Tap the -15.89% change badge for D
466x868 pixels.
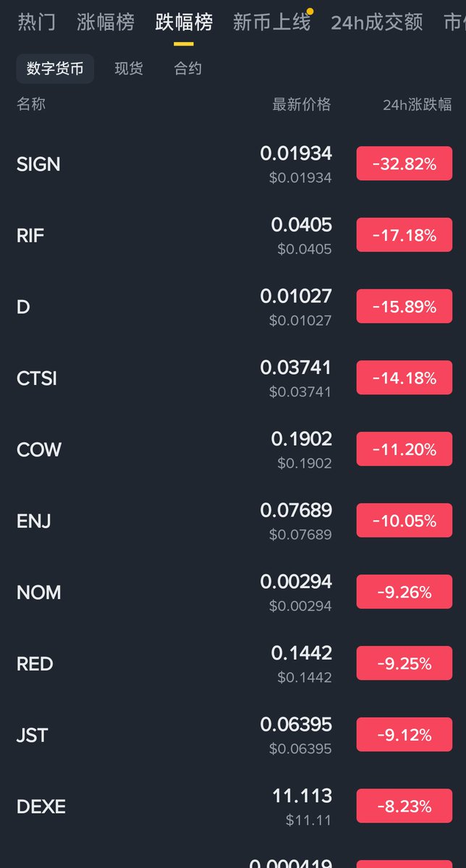(404, 307)
